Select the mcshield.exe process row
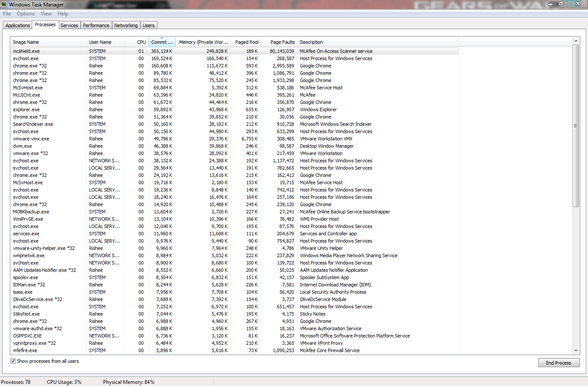 coord(235,51)
